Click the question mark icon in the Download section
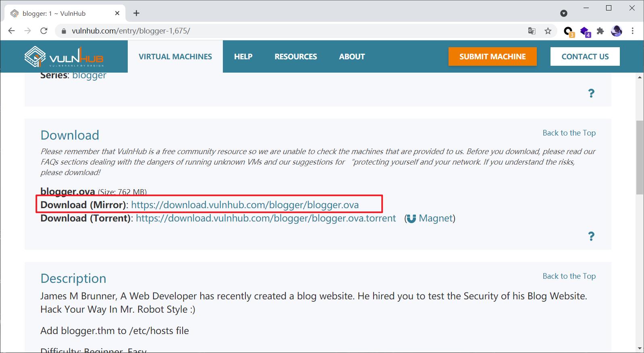This screenshot has height=353, width=644. [591, 236]
